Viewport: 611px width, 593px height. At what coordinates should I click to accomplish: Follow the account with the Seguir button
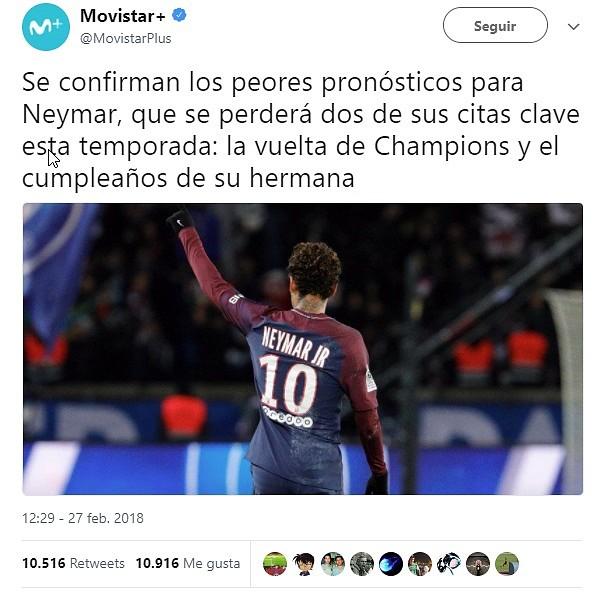pyautogui.click(x=495, y=26)
